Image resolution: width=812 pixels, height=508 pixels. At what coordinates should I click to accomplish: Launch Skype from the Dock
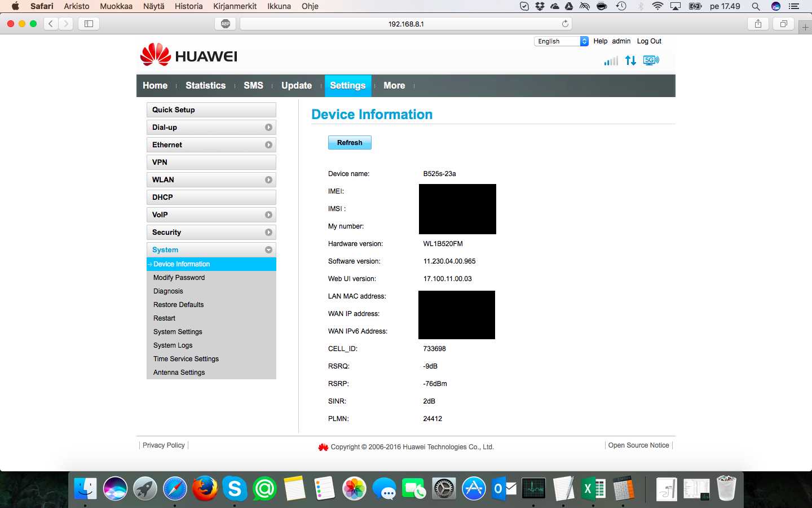[235, 488]
